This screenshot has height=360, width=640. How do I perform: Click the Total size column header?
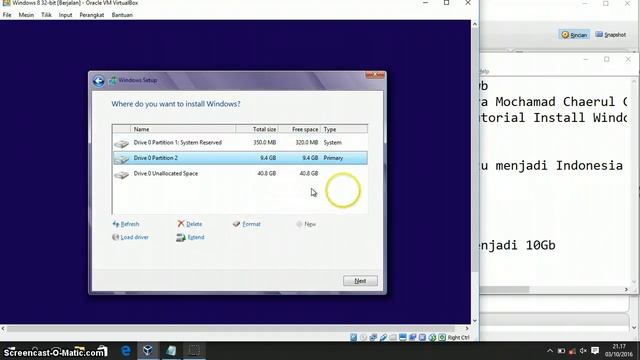tap(257, 129)
